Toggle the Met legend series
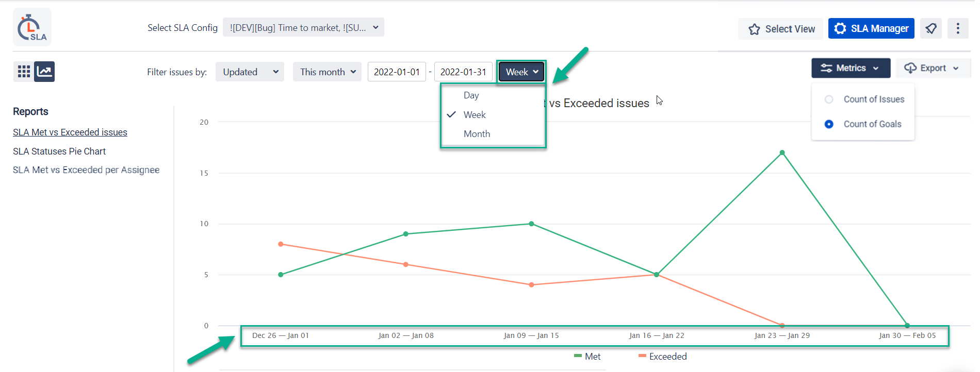 587,357
